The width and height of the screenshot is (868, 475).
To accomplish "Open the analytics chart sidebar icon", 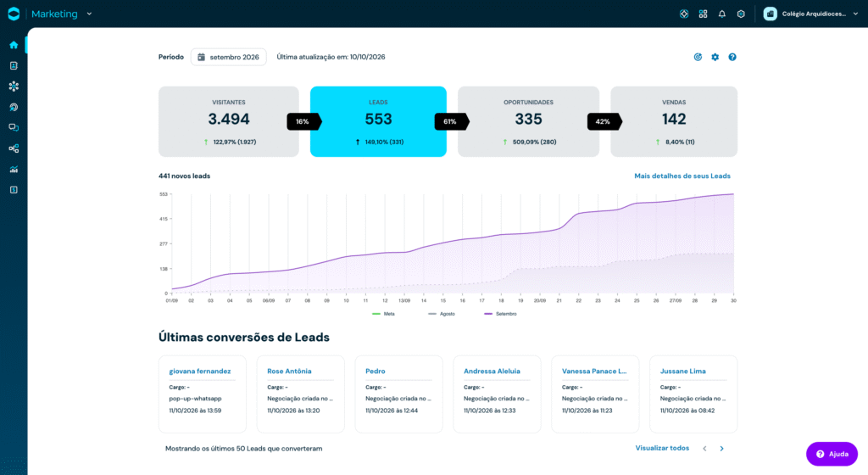I will pyautogui.click(x=14, y=170).
